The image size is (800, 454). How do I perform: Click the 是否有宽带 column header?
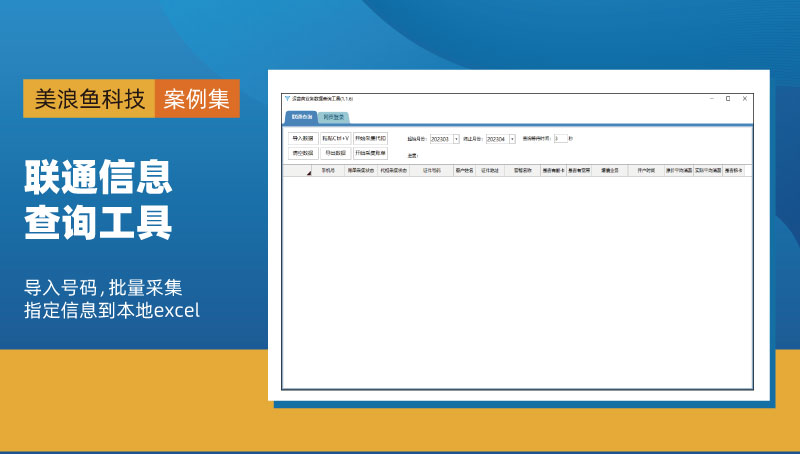pos(579,170)
